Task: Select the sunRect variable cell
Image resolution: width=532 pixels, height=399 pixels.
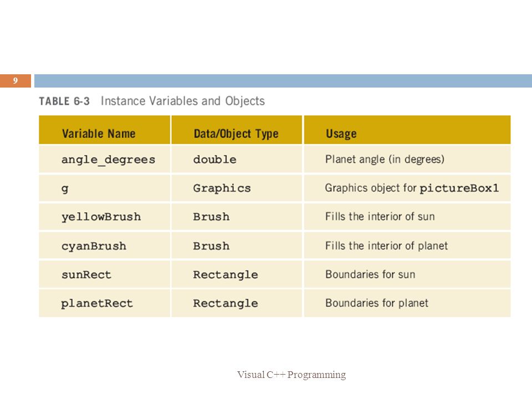Action: [105, 274]
